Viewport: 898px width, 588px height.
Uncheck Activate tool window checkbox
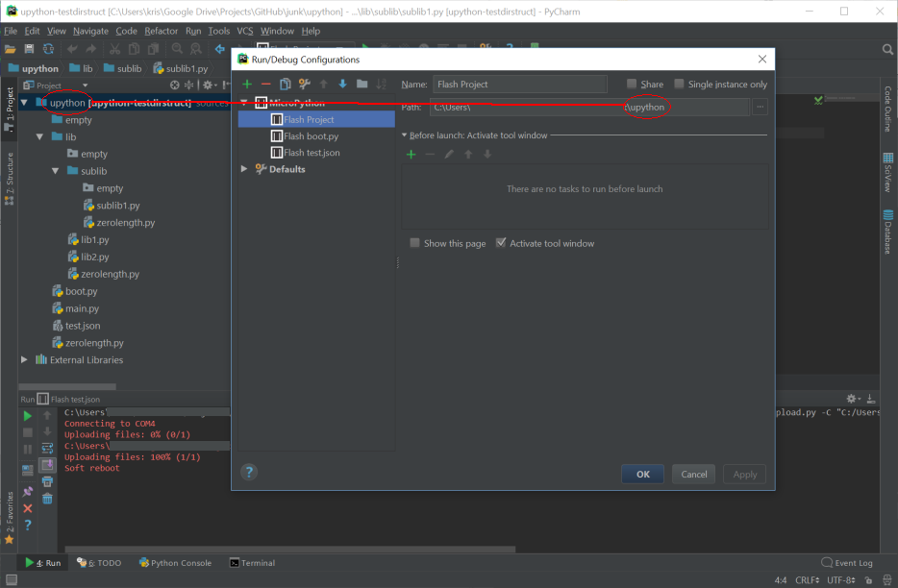(x=501, y=243)
